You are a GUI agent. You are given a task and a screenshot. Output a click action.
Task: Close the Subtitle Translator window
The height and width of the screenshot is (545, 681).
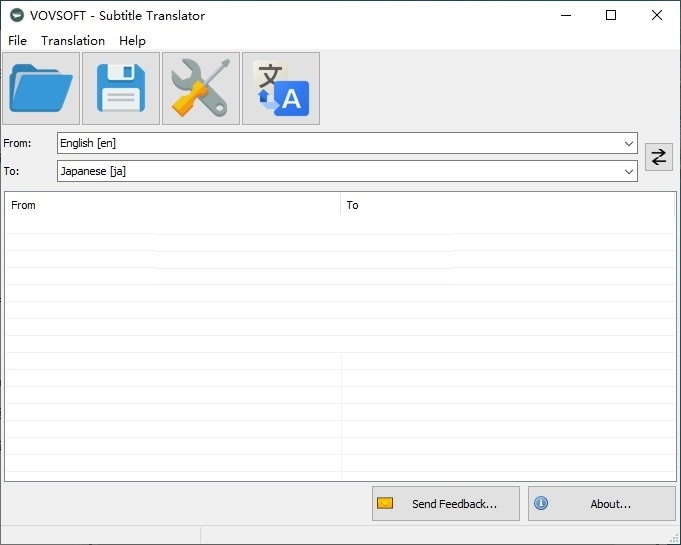(x=657, y=15)
